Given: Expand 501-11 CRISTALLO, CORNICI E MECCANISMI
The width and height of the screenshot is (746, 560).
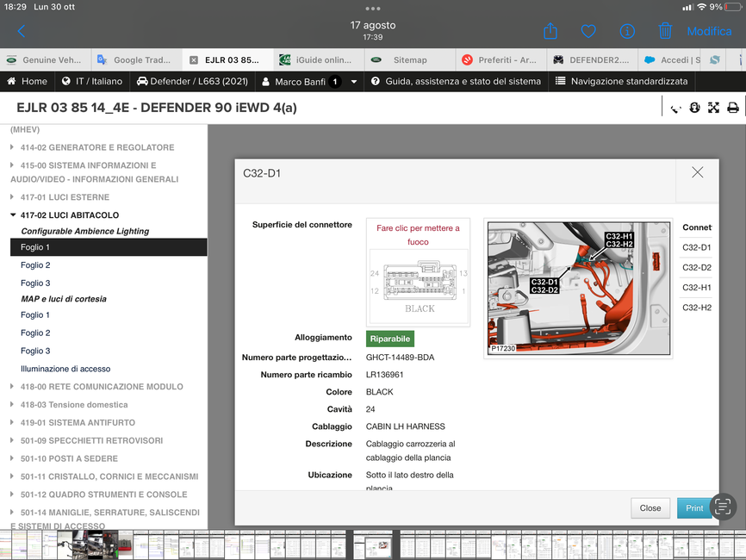Looking at the screenshot, I should [104, 476].
